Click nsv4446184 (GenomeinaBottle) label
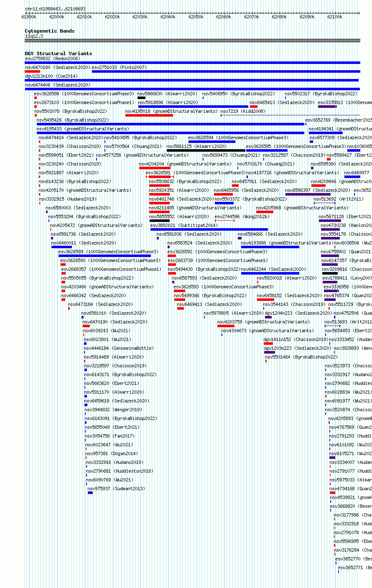 click(119, 348)
